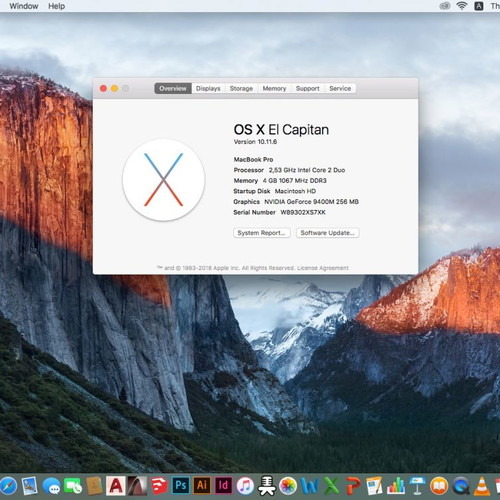
Task: Click the 'OS X El Capitan' title
Action: (x=281, y=130)
